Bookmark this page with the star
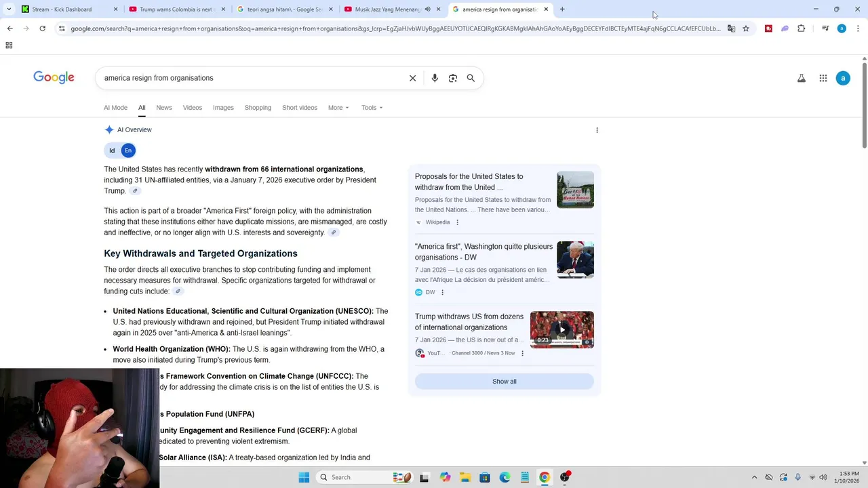 (746, 28)
